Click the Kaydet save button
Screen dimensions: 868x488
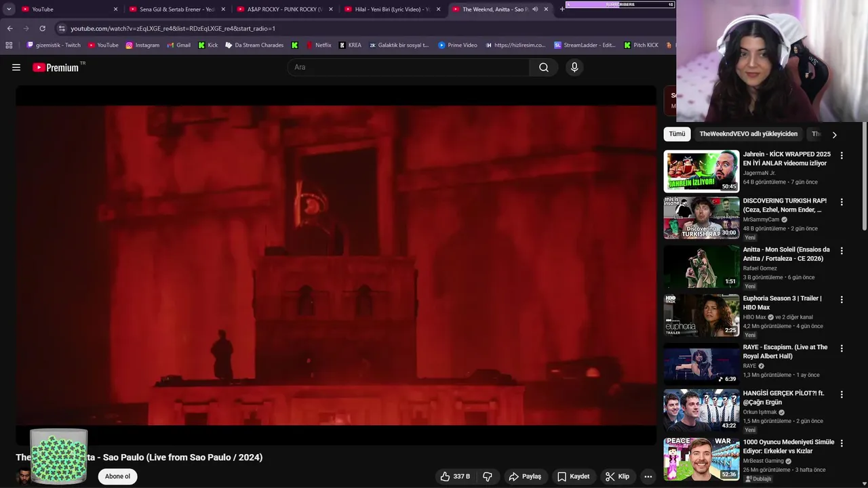click(573, 476)
